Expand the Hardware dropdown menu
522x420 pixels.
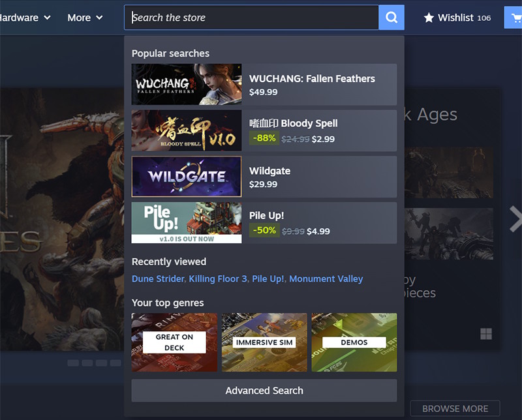[25, 18]
